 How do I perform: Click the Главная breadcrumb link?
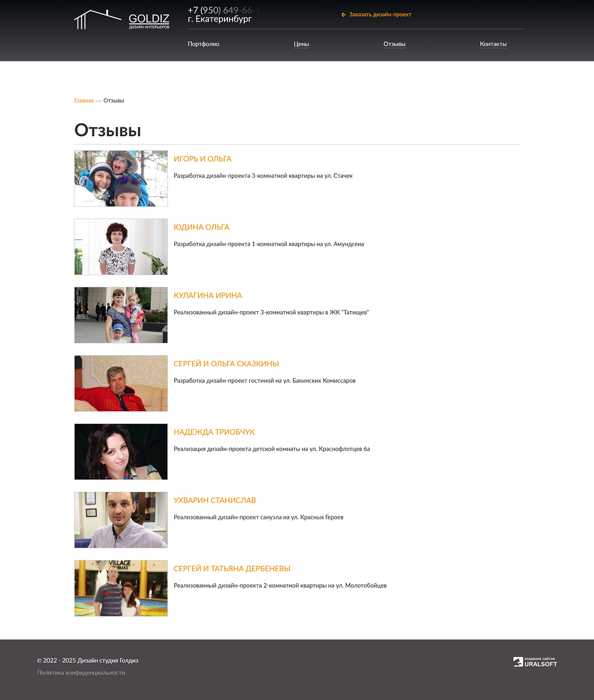84,101
